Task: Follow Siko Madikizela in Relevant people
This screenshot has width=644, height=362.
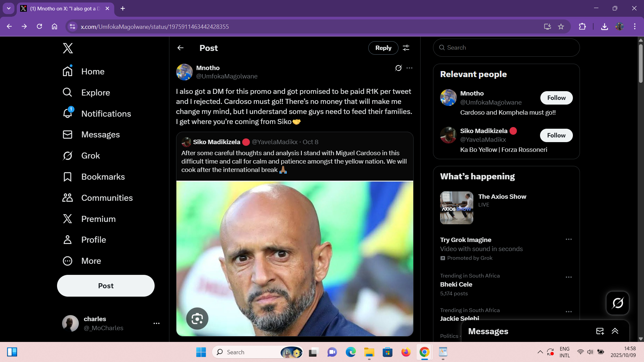Action: point(556,135)
